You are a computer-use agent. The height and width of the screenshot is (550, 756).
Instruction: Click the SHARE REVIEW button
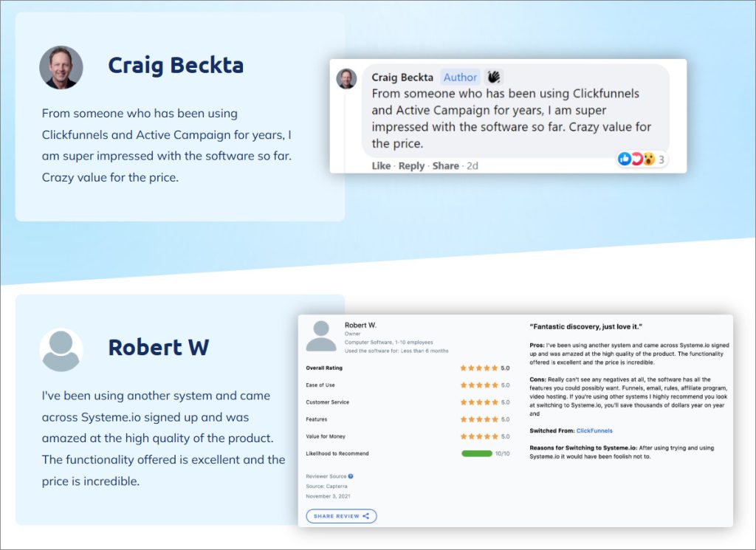click(340, 516)
